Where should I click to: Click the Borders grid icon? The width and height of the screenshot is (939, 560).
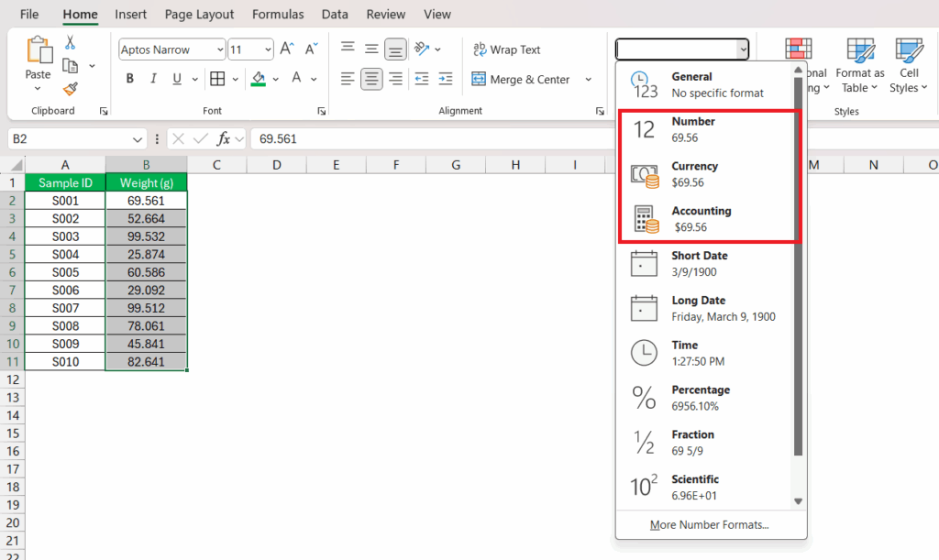pyautogui.click(x=217, y=79)
